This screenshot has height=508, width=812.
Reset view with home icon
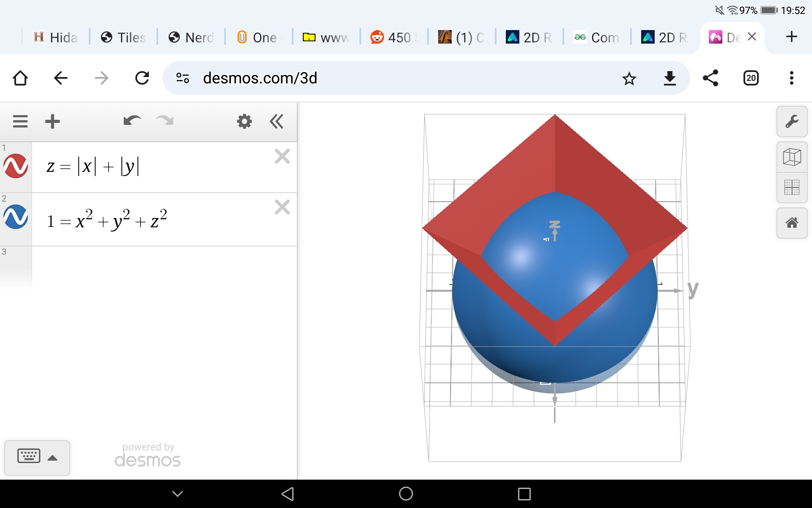(x=792, y=223)
